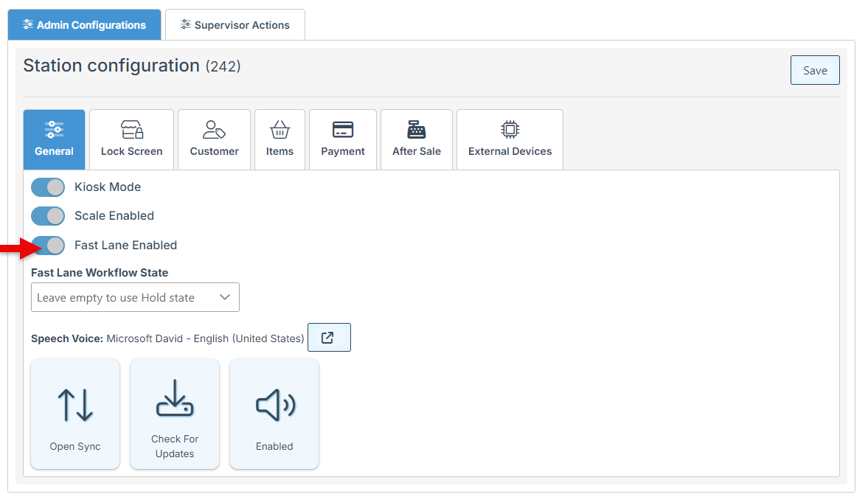The width and height of the screenshot is (868, 497).
Task: Switch to the Supervisor Actions tab
Action: click(x=235, y=25)
